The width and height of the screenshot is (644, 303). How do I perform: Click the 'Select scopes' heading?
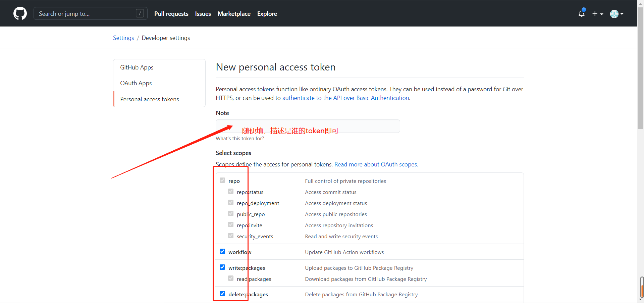[x=233, y=153]
